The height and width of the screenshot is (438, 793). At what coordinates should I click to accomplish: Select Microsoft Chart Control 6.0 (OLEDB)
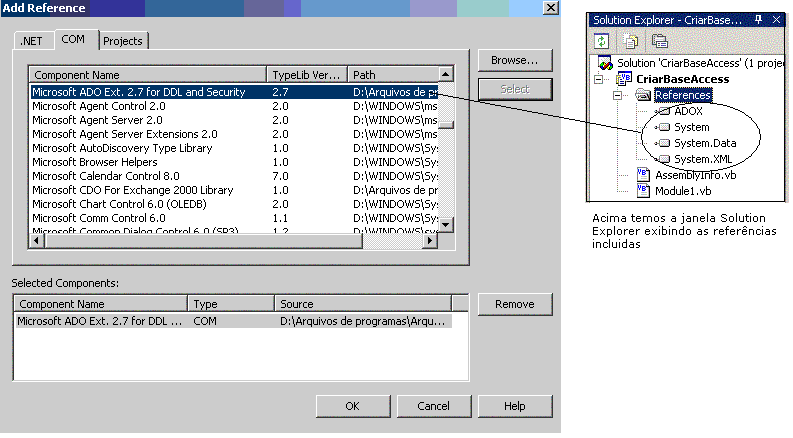point(234,204)
